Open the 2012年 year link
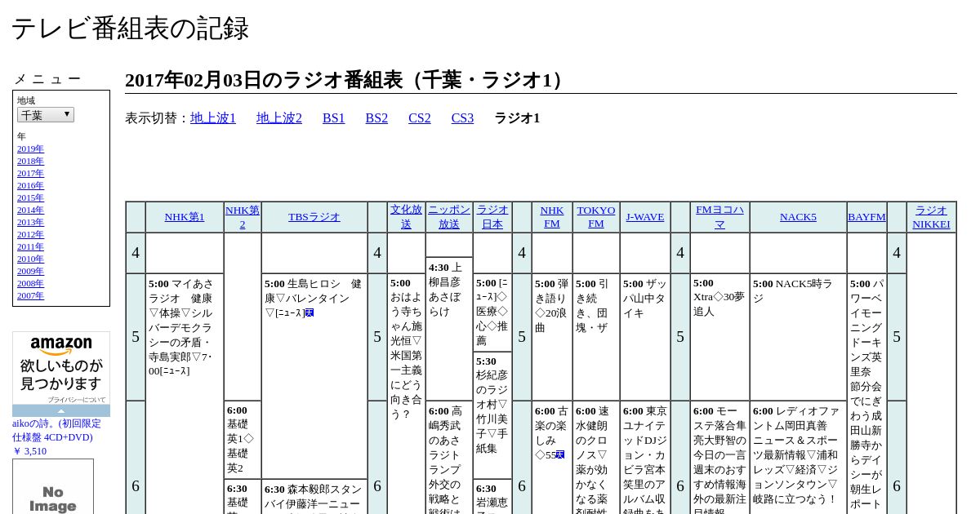 [x=30, y=234]
